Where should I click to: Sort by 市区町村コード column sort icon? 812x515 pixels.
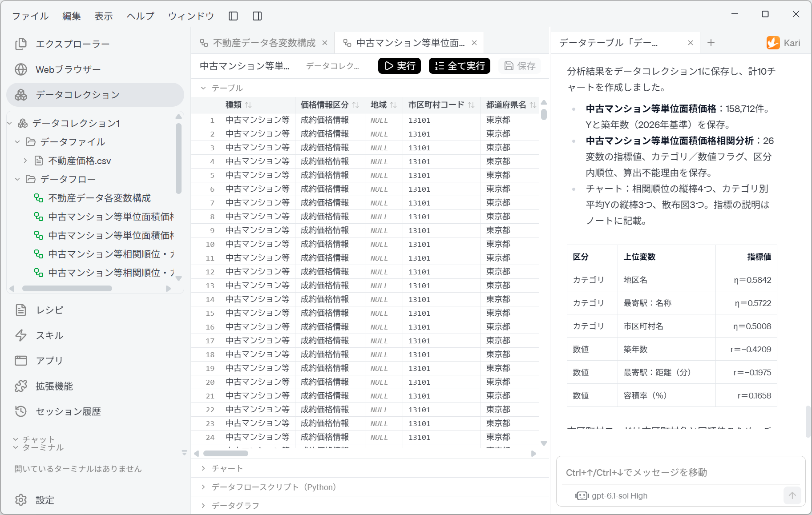coord(471,105)
